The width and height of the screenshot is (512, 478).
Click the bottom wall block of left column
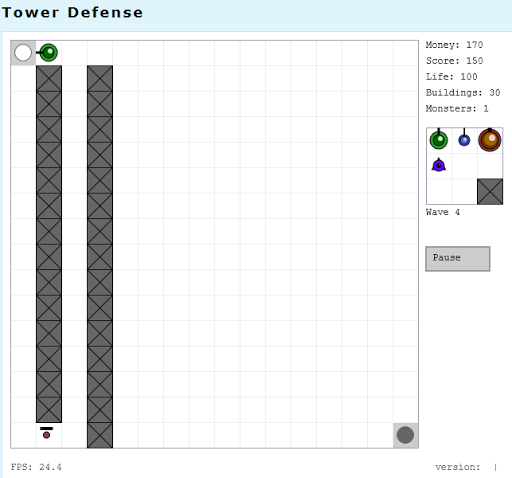click(x=49, y=410)
